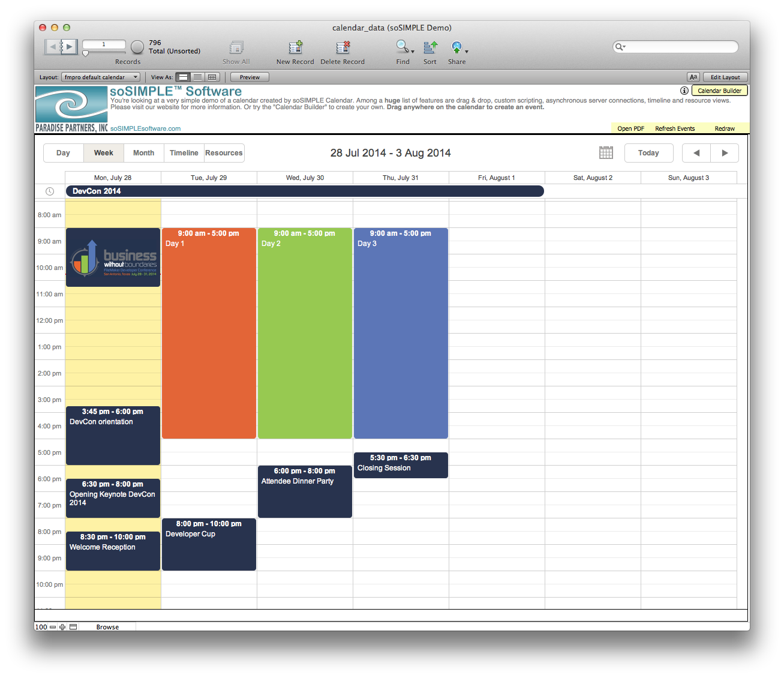
Task: Click the Share globe icon
Action: (x=456, y=47)
